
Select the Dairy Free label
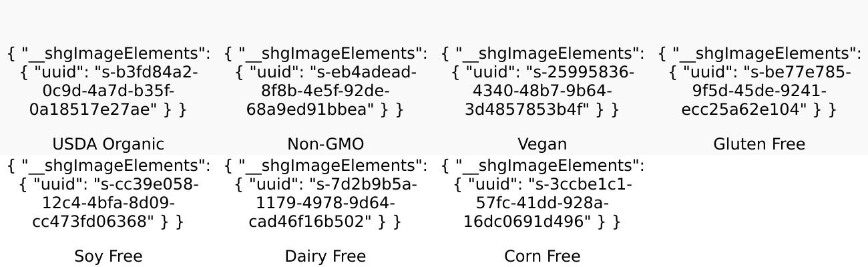pos(325,256)
